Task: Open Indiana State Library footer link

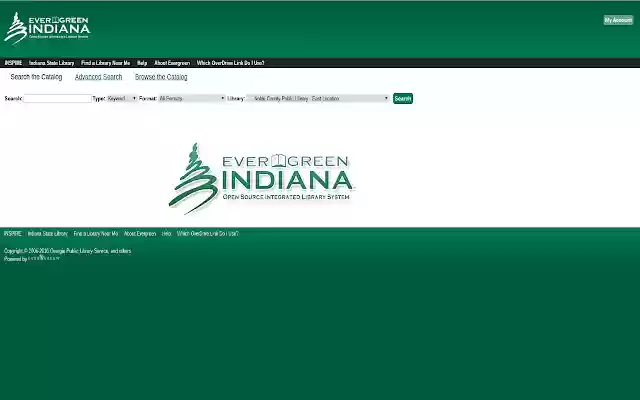Action: pos(47,233)
